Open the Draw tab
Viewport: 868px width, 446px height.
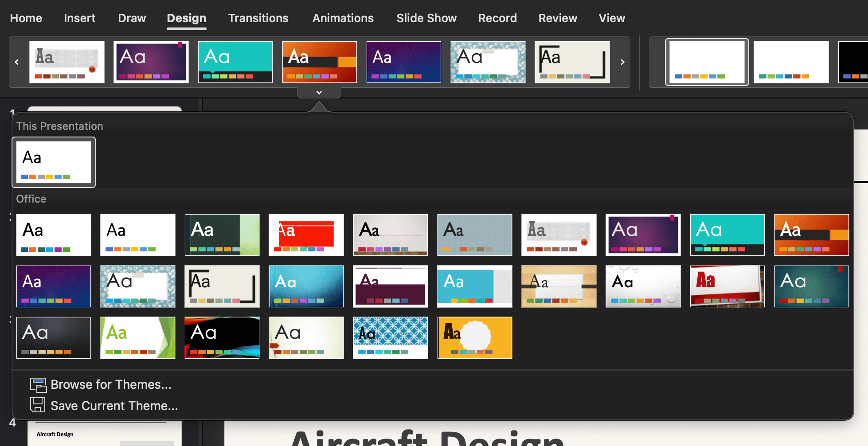[132, 18]
